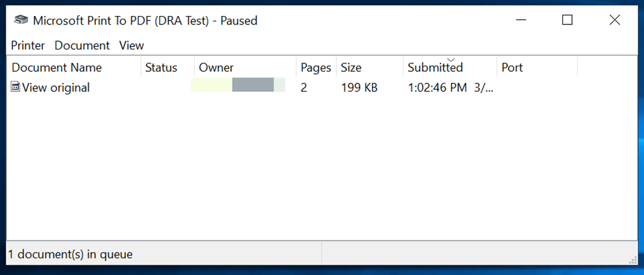Maximize the print queue window
The width and height of the screenshot is (644, 275).
[567, 21]
